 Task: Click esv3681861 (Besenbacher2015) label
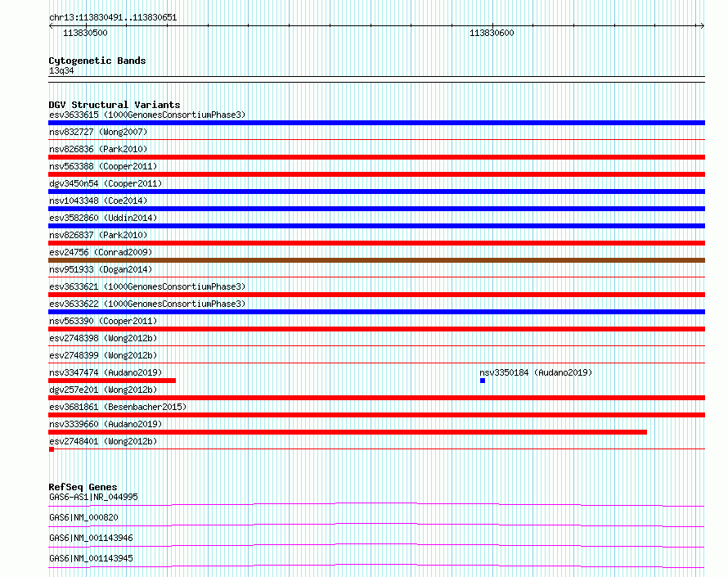[118, 407]
